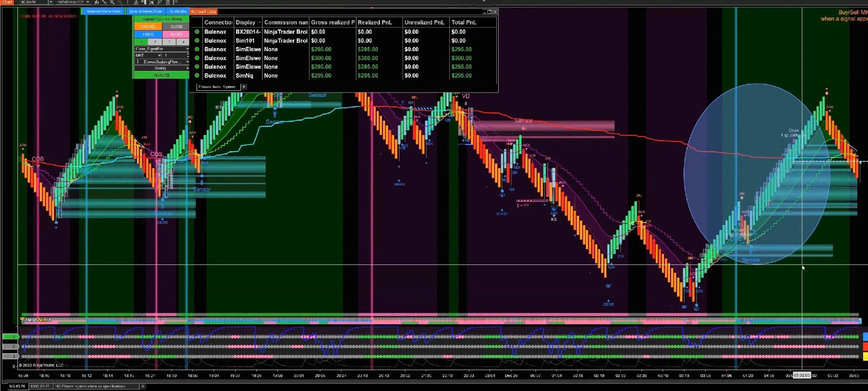Click the HelloWin.io trophy logo

pos(22,320)
